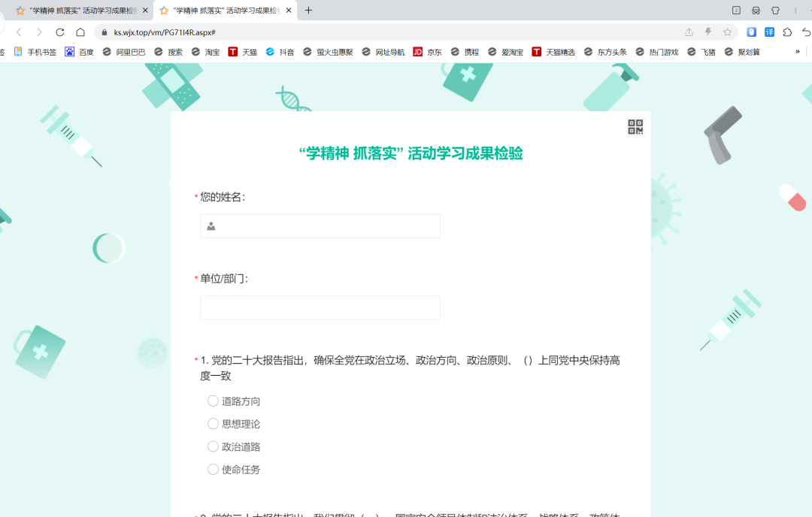Click the back navigation arrow
This screenshot has width=812, height=517.
[20, 32]
